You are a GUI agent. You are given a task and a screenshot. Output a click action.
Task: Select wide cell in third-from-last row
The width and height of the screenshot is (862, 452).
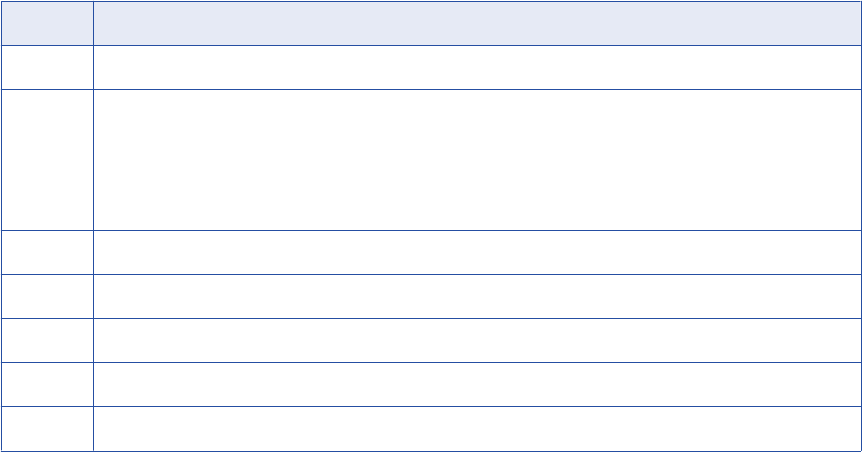click(477, 341)
